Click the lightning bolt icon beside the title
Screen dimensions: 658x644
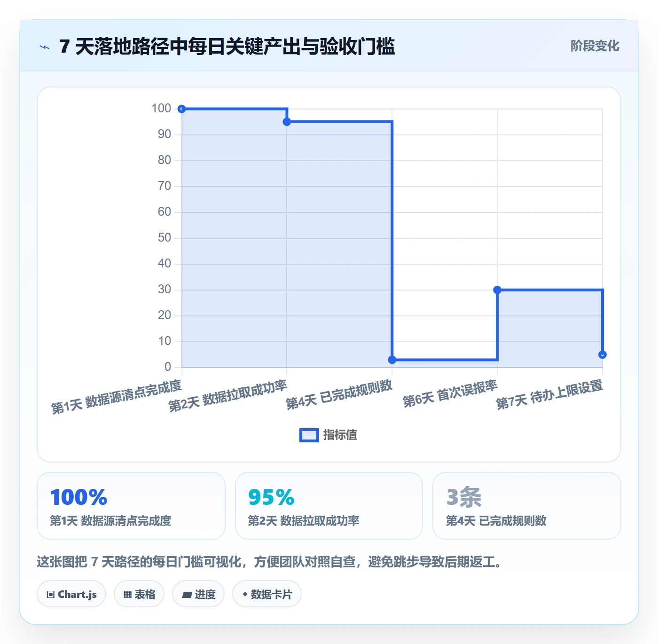[45, 47]
